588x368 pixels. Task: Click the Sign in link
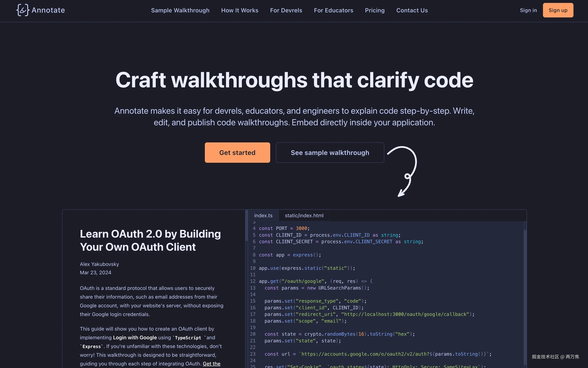(528, 10)
